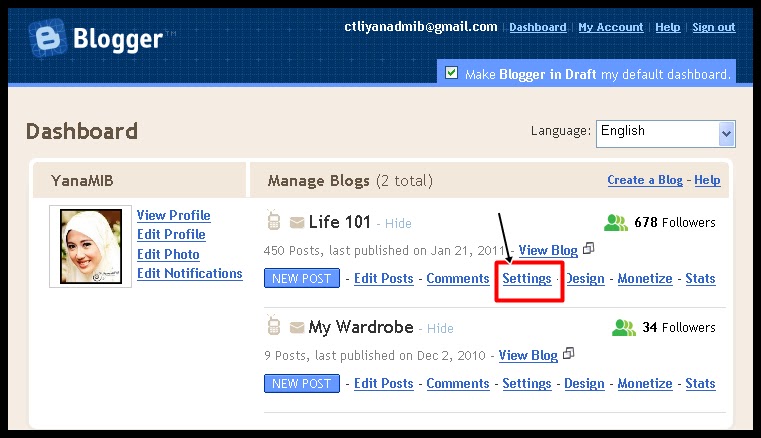This screenshot has width=761, height=438.
Task: Click the email envelope icon beside Life 101
Action: [297, 222]
